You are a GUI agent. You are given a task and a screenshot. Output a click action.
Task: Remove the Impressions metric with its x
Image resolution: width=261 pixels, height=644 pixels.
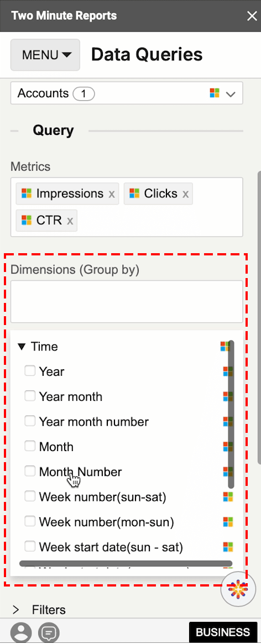coord(111,194)
